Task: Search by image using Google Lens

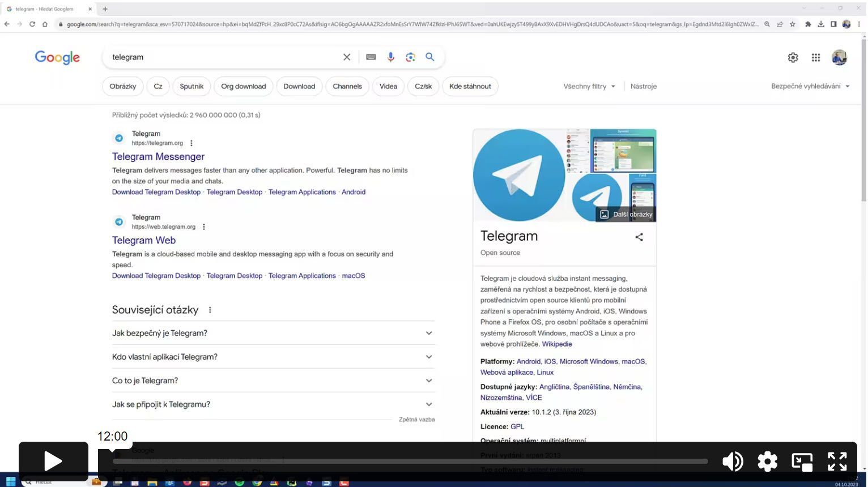Action: click(x=411, y=57)
